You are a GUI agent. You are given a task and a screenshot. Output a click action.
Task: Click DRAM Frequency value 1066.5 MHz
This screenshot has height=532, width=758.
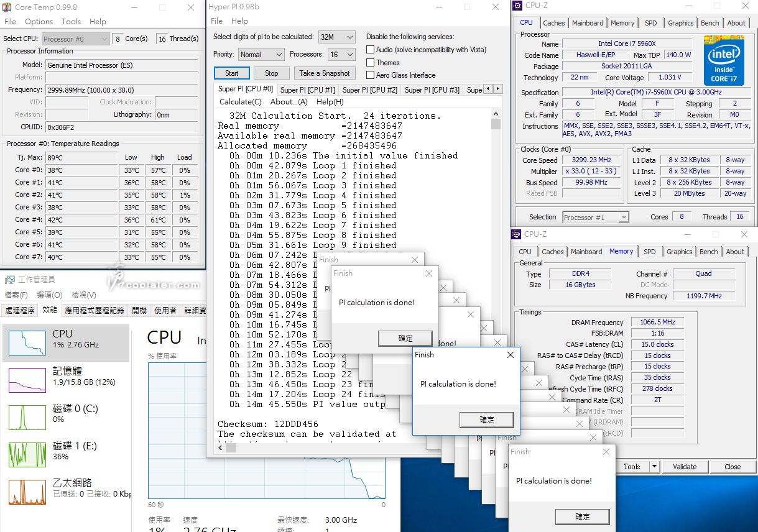pos(657,323)
